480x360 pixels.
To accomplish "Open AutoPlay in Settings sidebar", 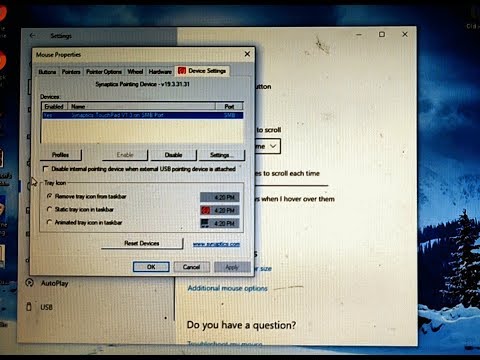I will click(55, 283).
